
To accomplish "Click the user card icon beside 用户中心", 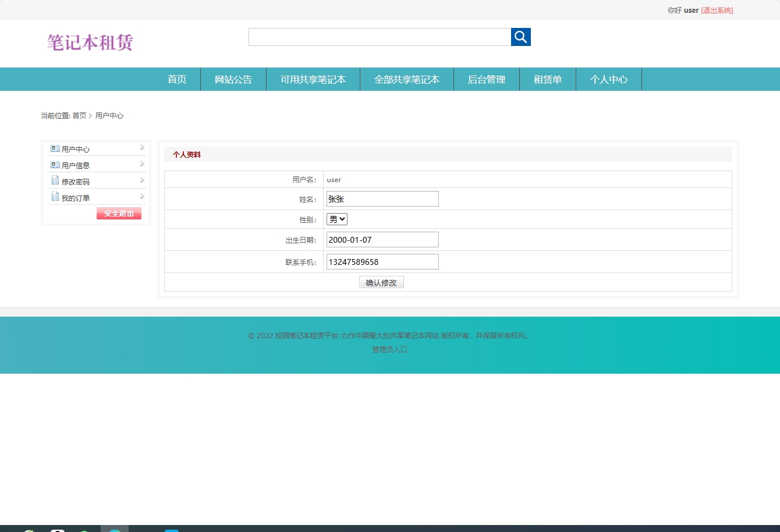I will click(x=55, y=148).
